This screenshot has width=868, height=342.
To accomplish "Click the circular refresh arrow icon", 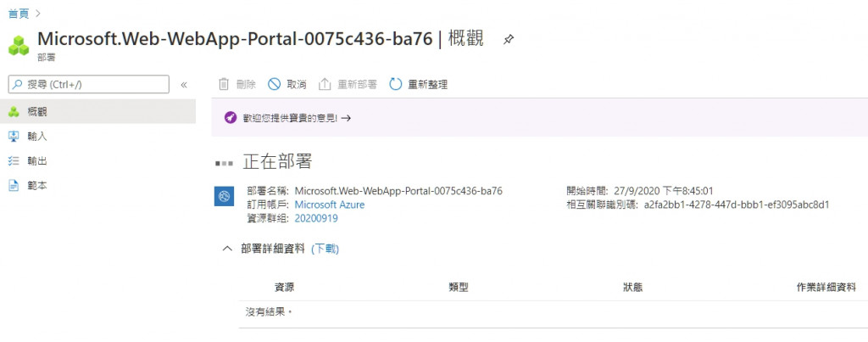I will click(395, 84).
